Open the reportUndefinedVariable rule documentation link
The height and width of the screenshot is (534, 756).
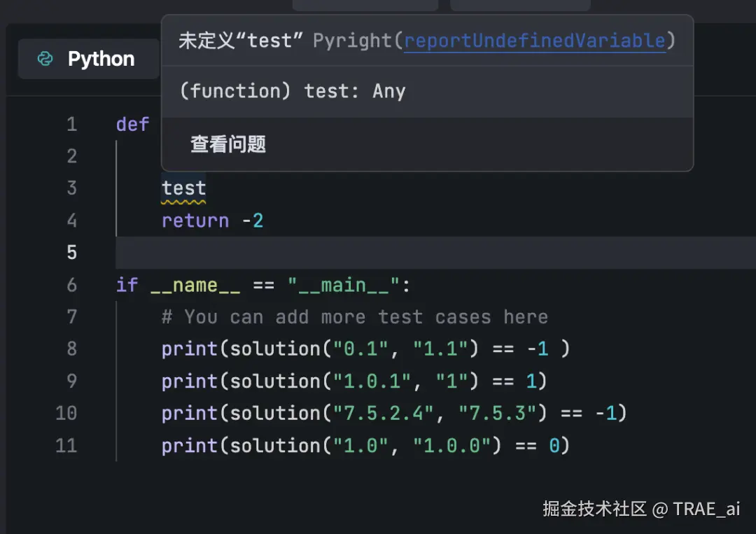pyautogui.click(x=534, y=41)
